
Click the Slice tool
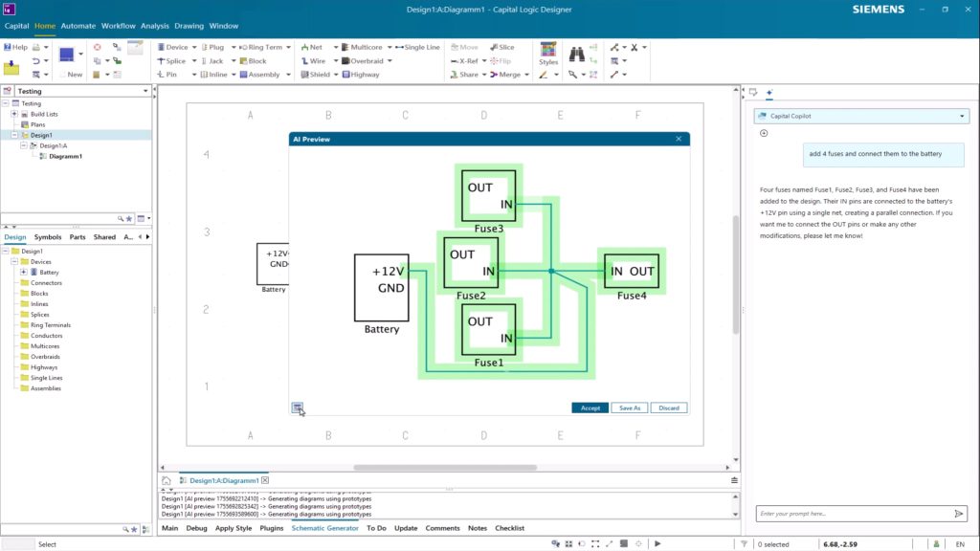pyautogui.click(x=502, y=47)
